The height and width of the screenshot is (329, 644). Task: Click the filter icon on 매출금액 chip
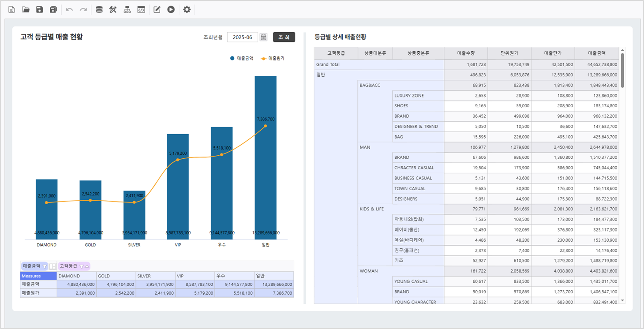pyautogui.click(x=45, y=266)
